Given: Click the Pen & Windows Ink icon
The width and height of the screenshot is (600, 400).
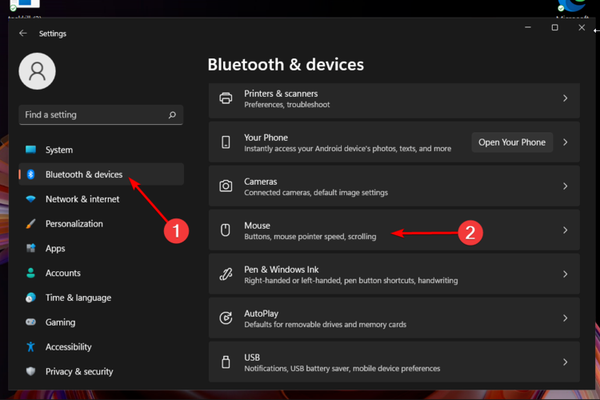Looking at the screenshot, I should [226, 274].
